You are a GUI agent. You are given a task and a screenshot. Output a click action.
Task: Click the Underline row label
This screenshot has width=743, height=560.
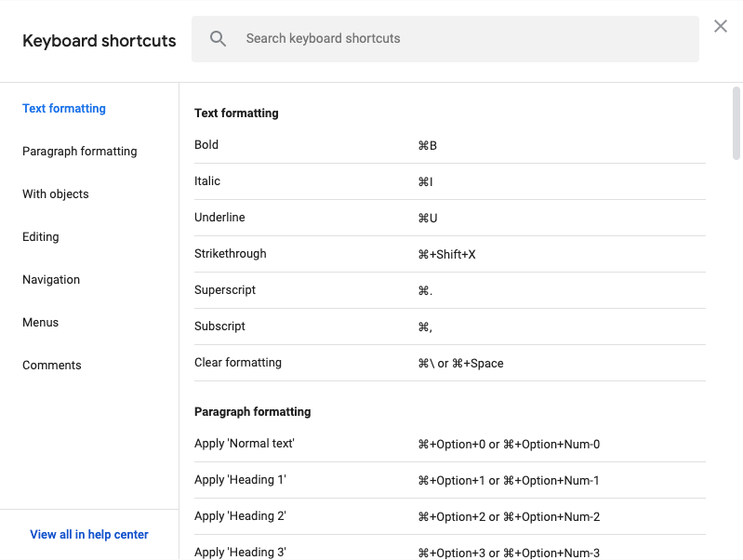tap(219, 217)
